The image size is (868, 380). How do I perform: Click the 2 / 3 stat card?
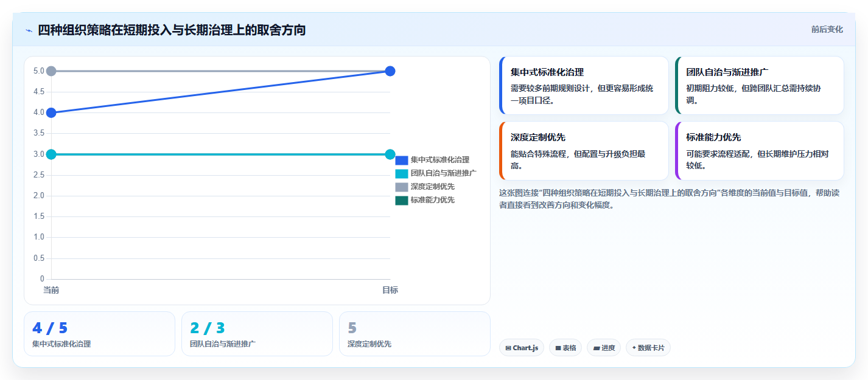tap(257, 334)
